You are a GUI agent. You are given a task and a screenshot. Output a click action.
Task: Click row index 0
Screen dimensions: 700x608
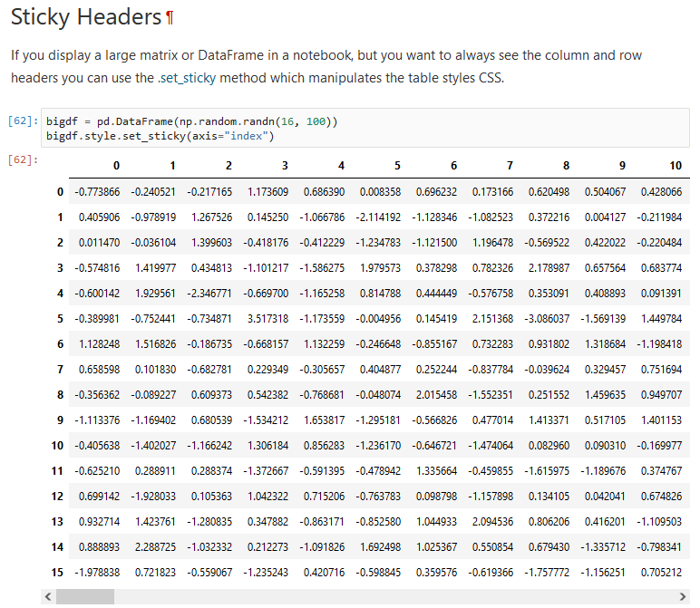click(60, 192)
